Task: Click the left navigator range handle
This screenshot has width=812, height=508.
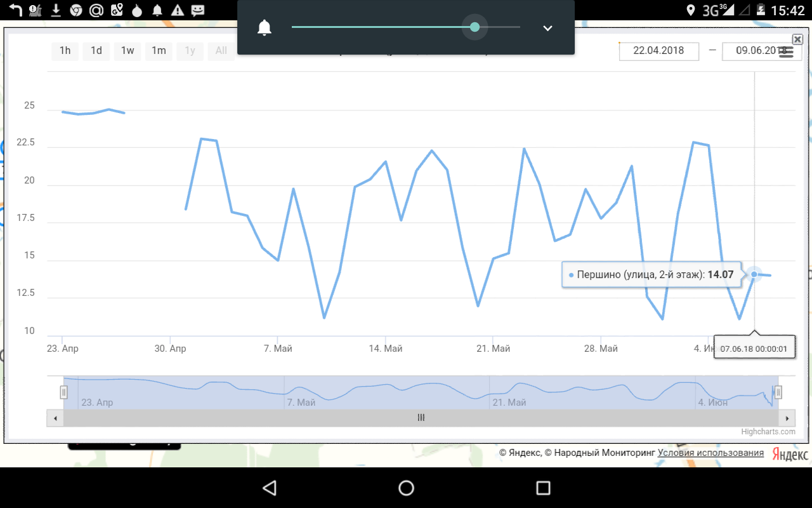Action: [63, 392]
